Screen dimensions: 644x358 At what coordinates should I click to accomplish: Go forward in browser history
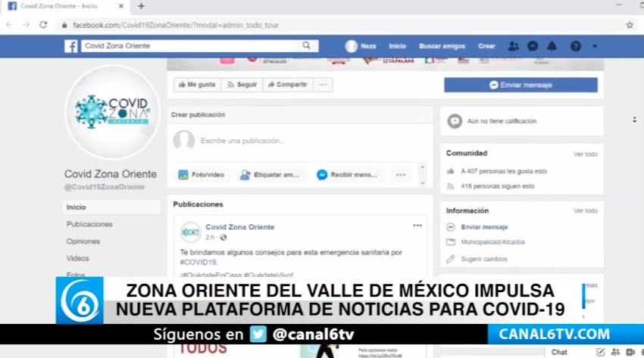(x=26, y=25)
